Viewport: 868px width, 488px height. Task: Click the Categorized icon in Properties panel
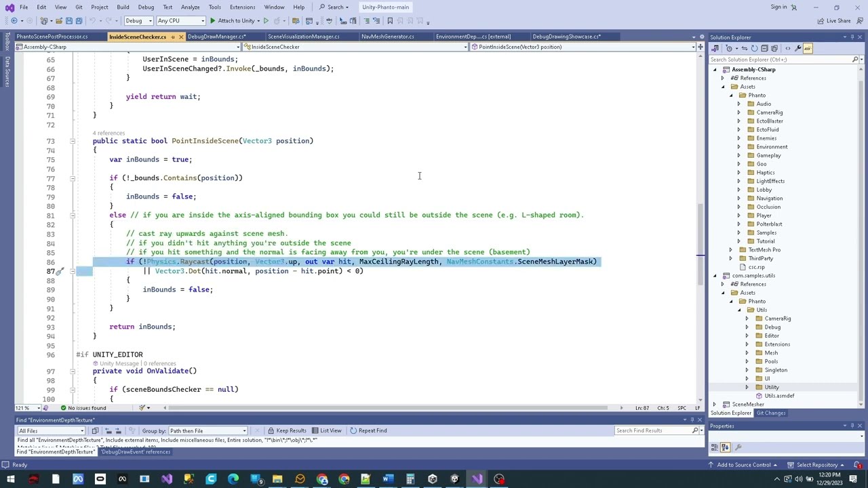pyautogui.click(x=715, y=447)
